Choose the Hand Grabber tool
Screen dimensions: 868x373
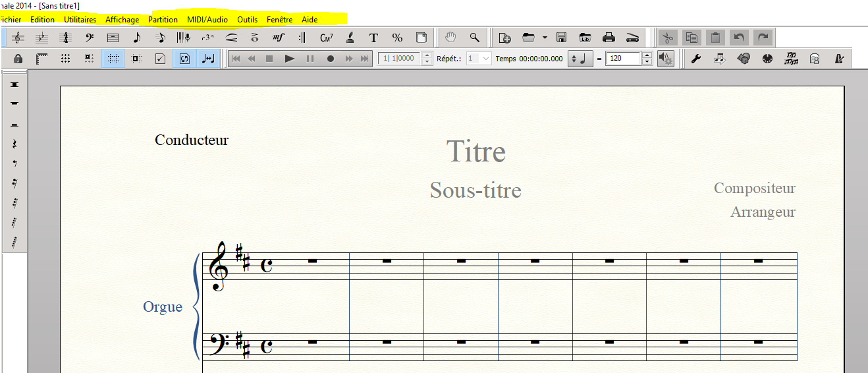coord(450,38)
